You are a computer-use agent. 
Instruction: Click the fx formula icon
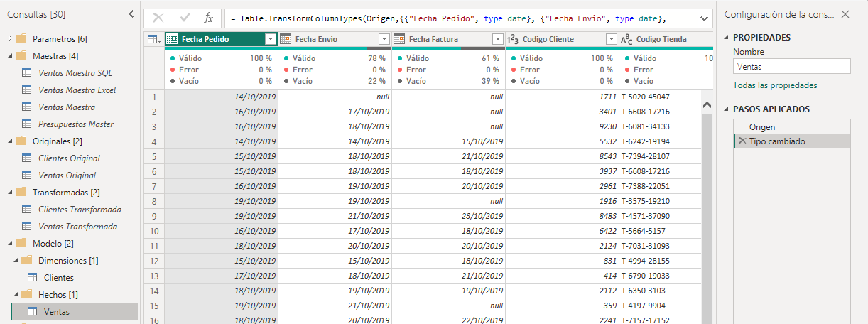pyautogui.click(x=208, y=18)
